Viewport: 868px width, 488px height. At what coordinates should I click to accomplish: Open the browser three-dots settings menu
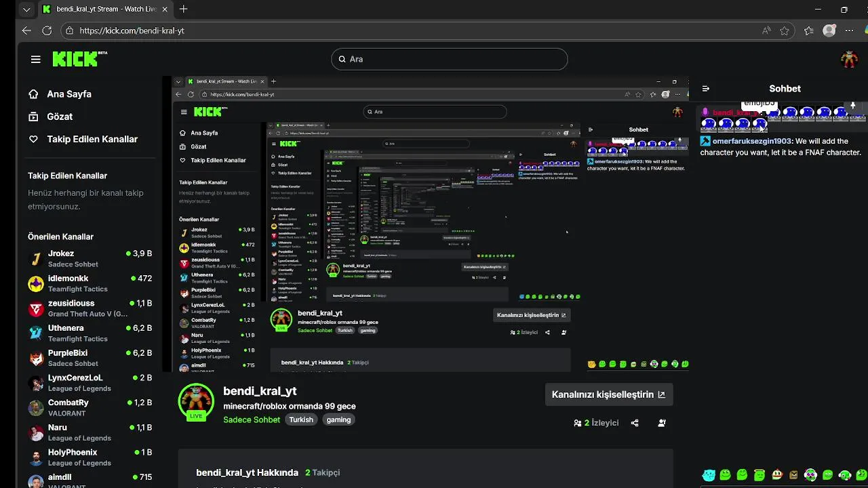849,30
